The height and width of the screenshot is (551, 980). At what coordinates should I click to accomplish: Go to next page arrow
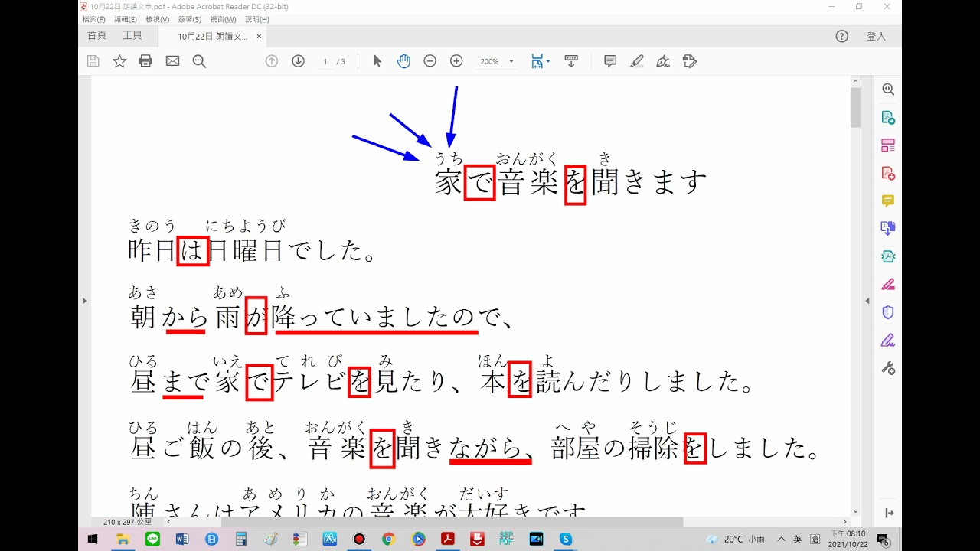tap(299, 61)
